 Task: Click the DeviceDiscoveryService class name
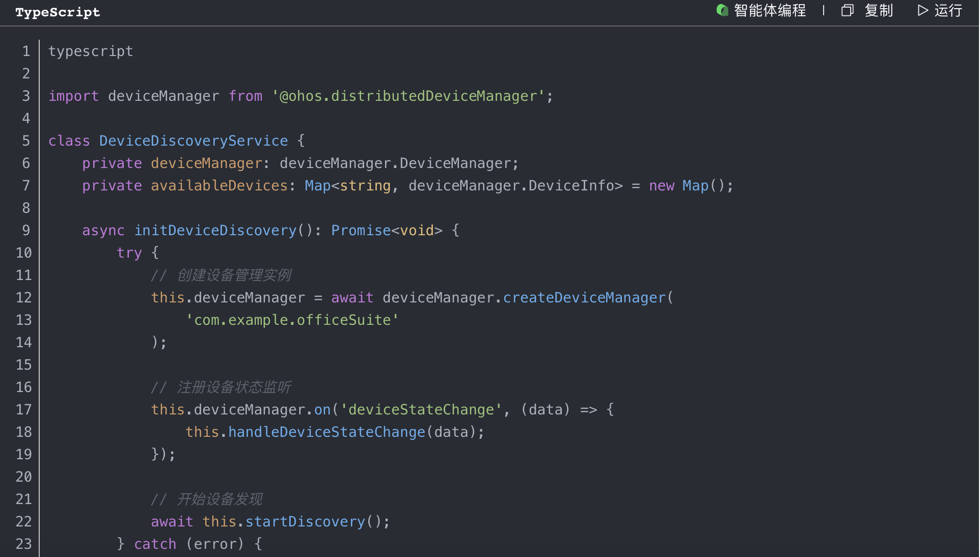[x=194, y=141]
